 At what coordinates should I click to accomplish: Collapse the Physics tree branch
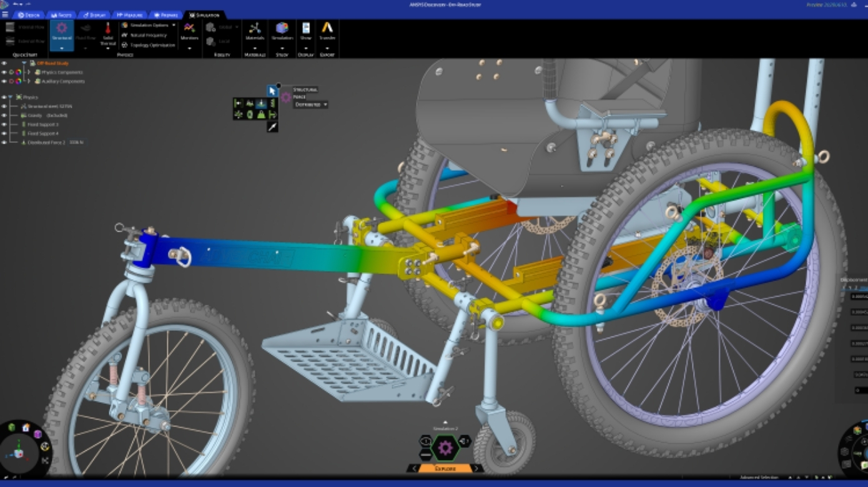(11, 97)
